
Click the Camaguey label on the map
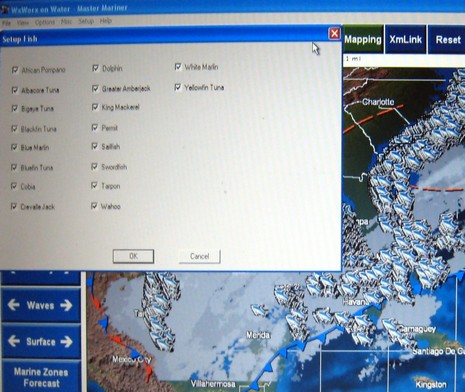[417, 329]
